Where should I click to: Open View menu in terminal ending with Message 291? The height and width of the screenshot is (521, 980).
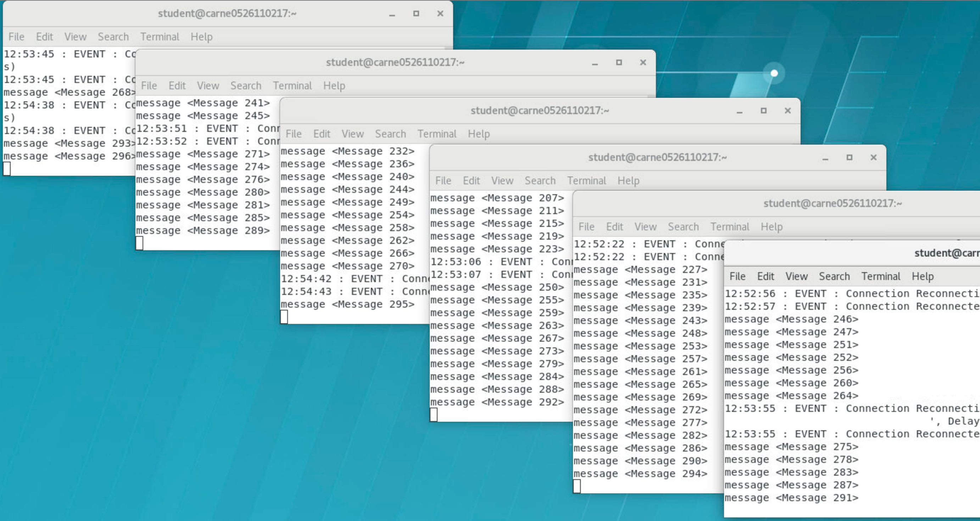tap(797, 276)
